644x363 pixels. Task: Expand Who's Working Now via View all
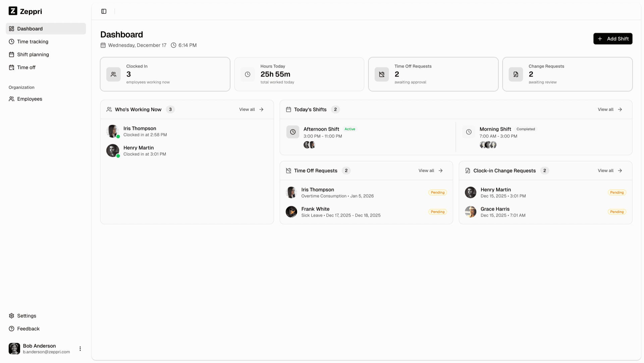click(251, 109)
